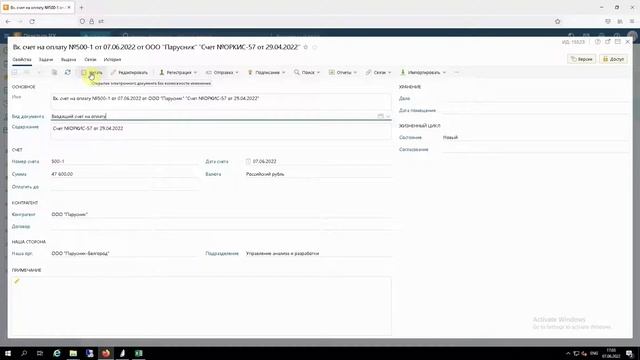
Task: Open Excel from the taskbar
Action: point(139,353)
